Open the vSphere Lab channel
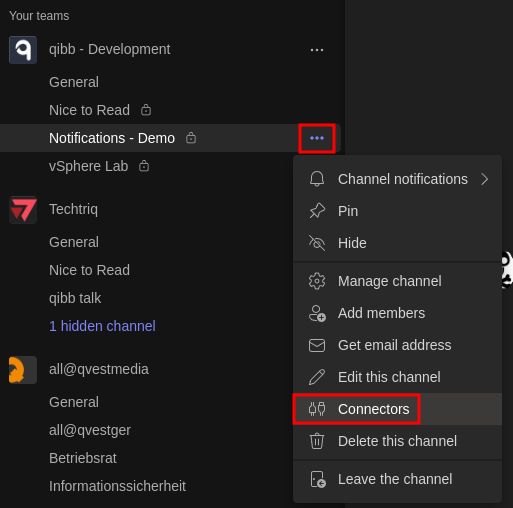 (x=89, y=166)
